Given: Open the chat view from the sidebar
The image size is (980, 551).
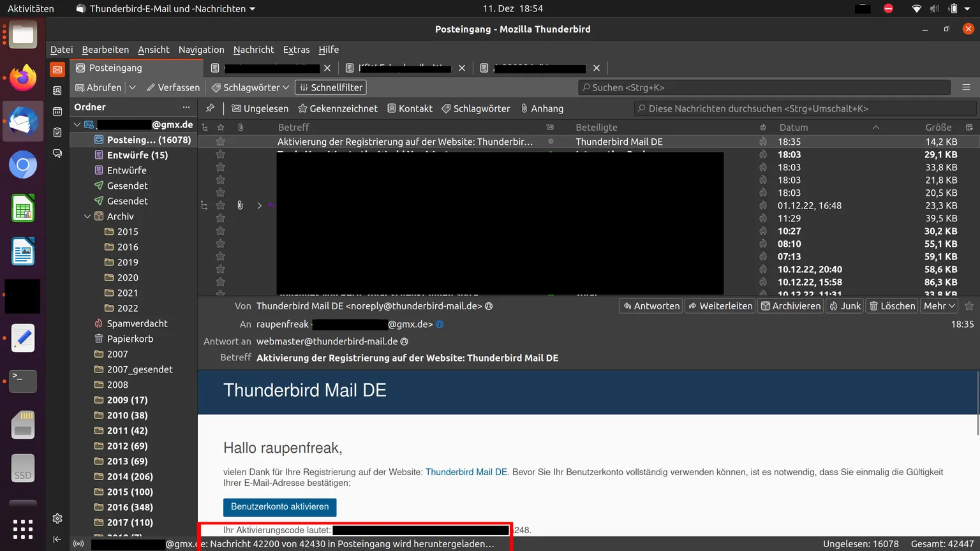Looking at the screenshot, I should pos(57,154).
